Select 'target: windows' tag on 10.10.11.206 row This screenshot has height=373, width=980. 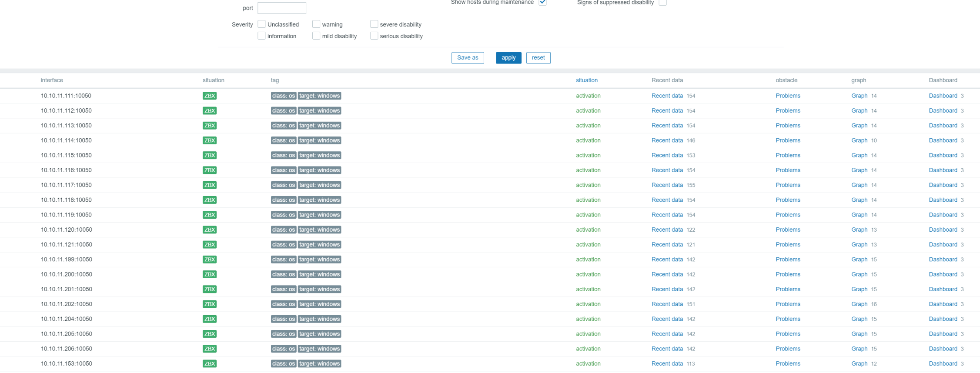pyautogui.click(x=319, y=349)
